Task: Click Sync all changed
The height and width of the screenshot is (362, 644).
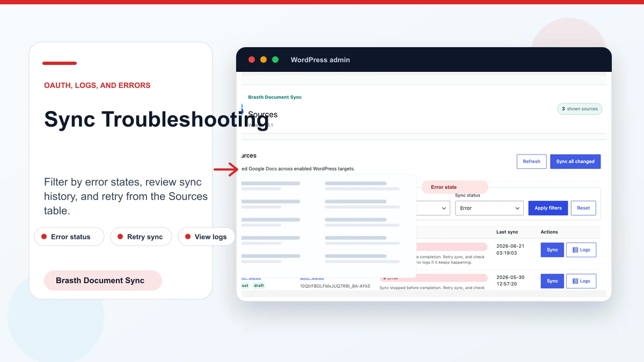Action: (575, 161)
